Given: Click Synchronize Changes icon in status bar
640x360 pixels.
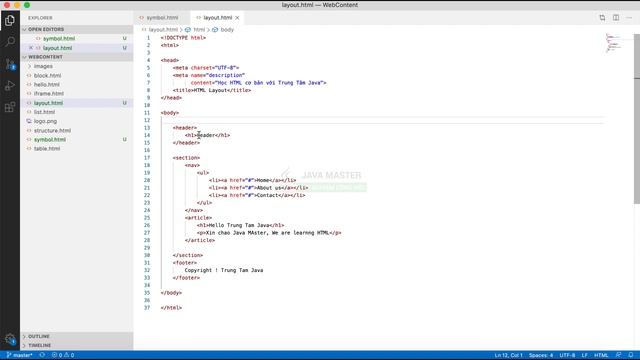Looking at the screenshot, I should click(x=42, y=355).
